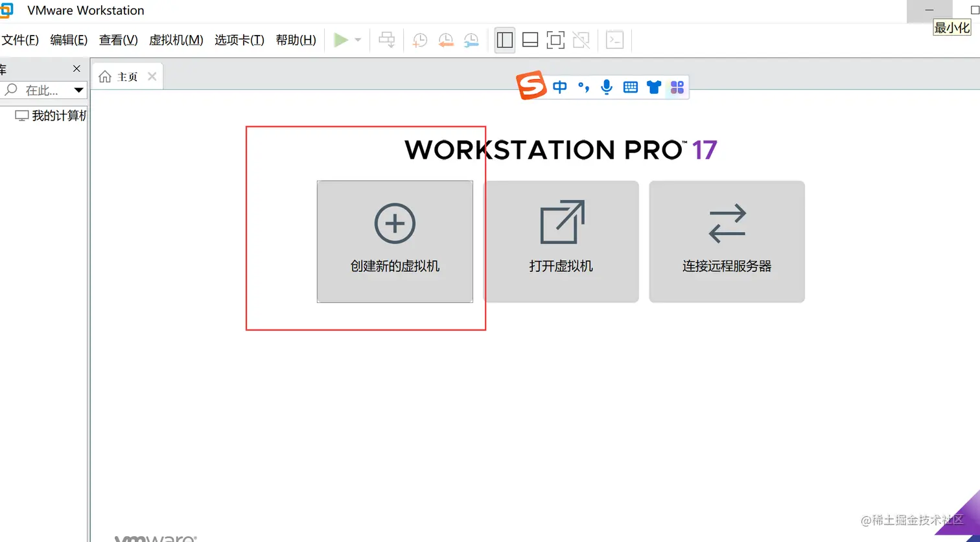Open the Sogou soft keyboard icon

pyautogui.click(x=631, y=87)
